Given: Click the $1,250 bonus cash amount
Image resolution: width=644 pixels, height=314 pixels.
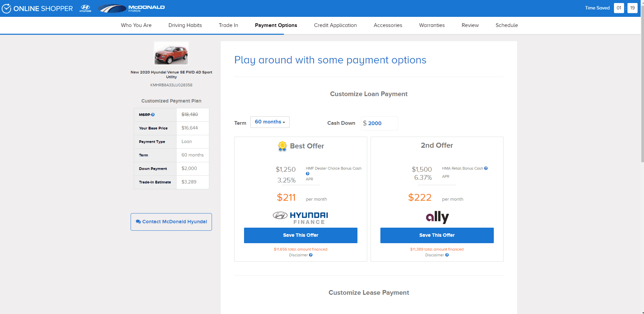Looking at the screenshot, I should (x=286, y=170).
